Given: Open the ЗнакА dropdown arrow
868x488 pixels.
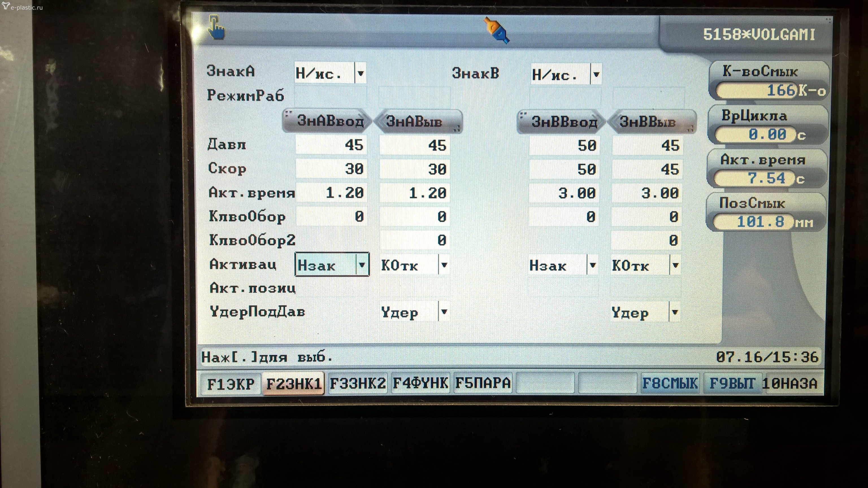Looking at the screenshot, I should click(360, 73).
